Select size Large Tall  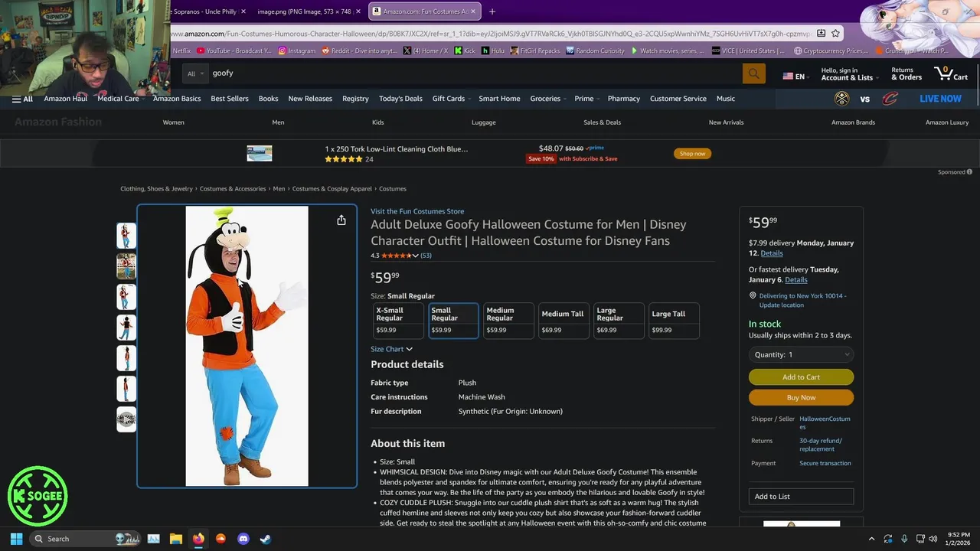(674, 320)
